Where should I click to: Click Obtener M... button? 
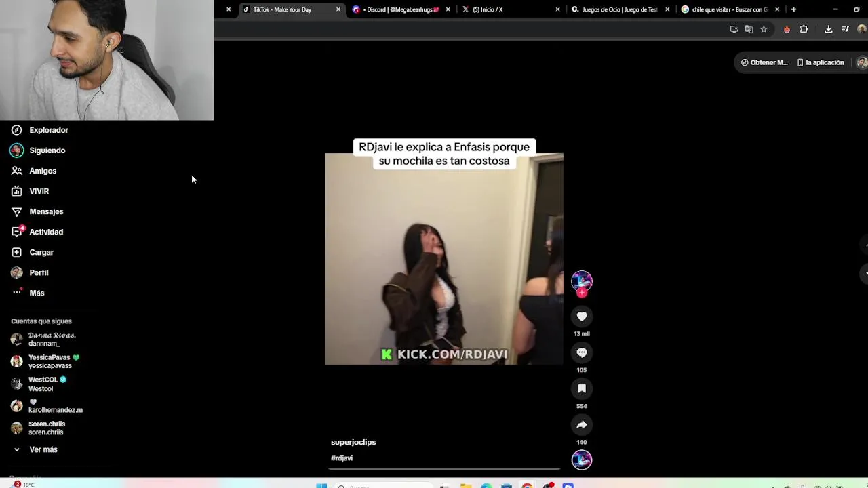[764, 62]
